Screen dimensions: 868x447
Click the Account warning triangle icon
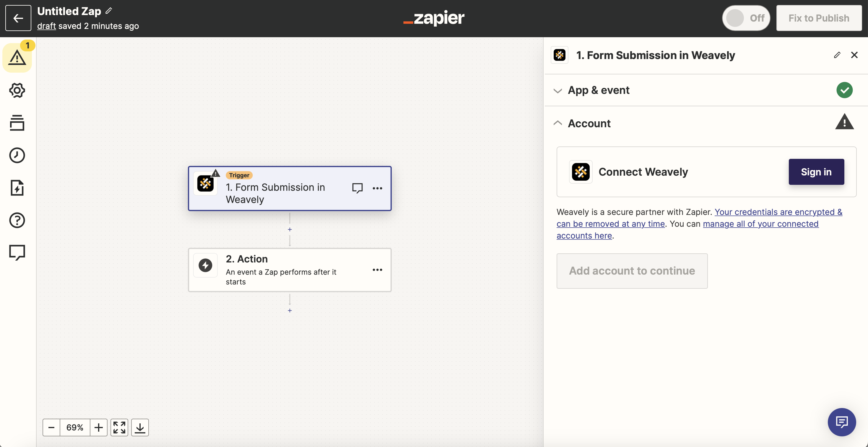tap(844, 122)
